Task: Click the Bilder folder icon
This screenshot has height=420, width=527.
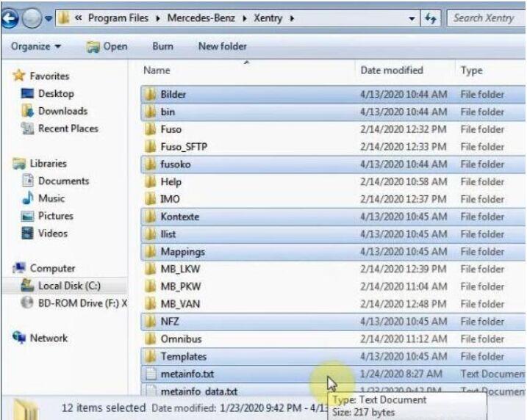Action: click(x=150, y=94)
